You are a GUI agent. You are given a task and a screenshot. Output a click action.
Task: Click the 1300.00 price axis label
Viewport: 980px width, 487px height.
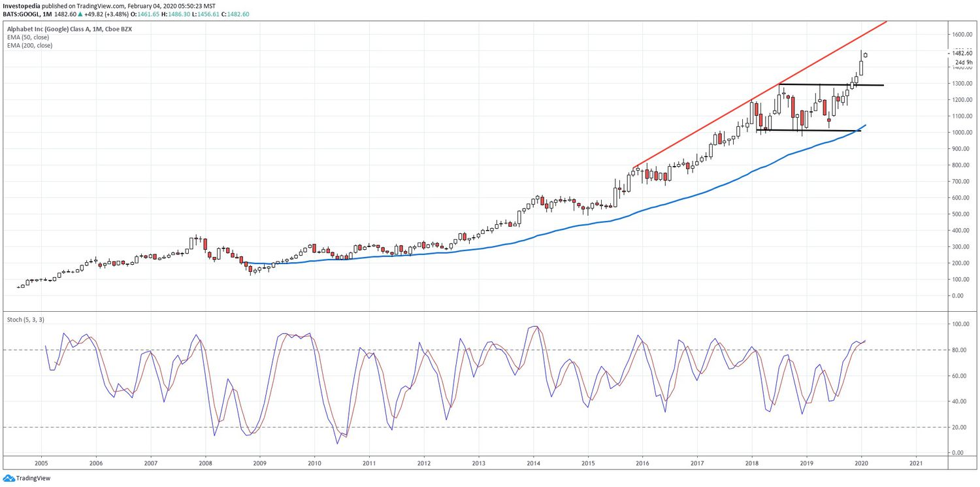pyautogui.click(x=964, y=84)
